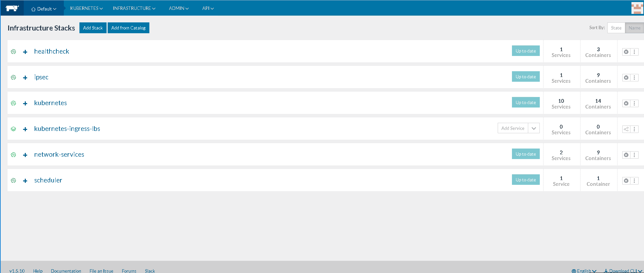
Task: Click File an Issue link
Action: coord(102,271)
